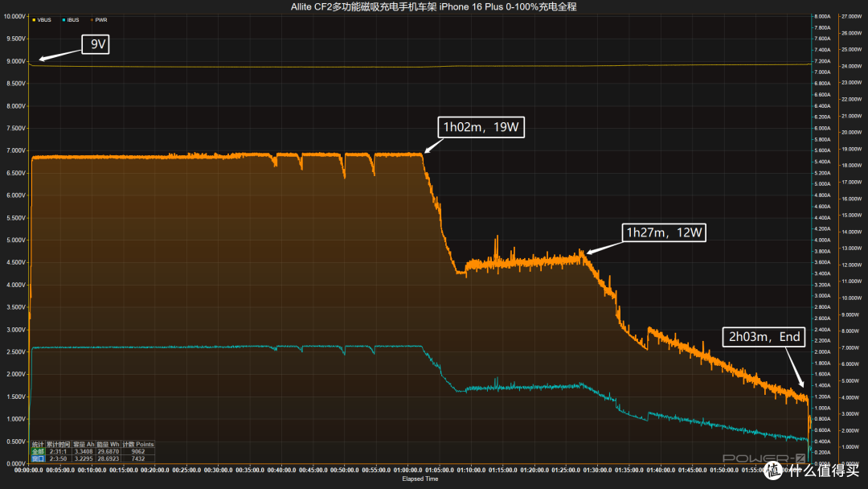Select the blue 窗口 statistics row label
This screenshot has height=489, width=868.
click(38, 458)
